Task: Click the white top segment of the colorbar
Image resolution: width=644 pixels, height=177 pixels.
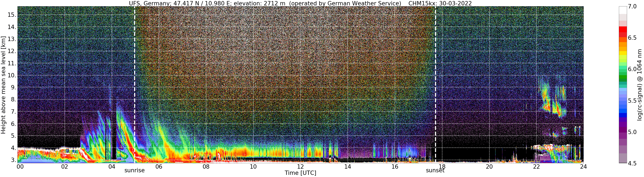Action: [623, 10]
